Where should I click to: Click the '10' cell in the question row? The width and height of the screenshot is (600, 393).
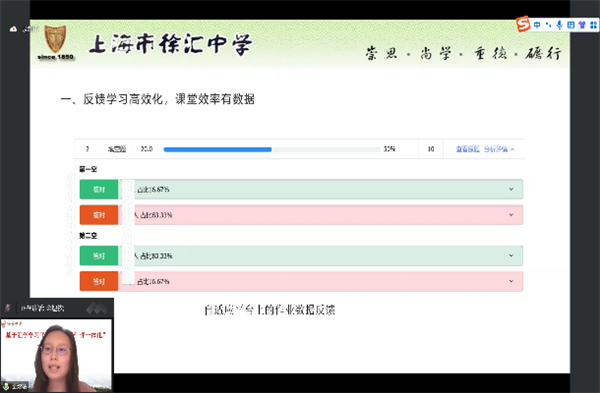pyautogui.click(x=431, y=149)
